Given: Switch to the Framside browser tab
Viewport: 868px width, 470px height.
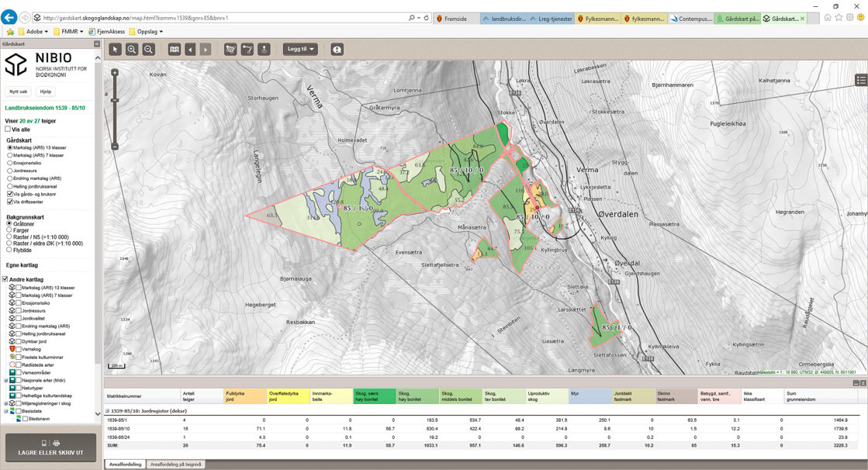Looking at the screenshot, I should pos(456,18).
